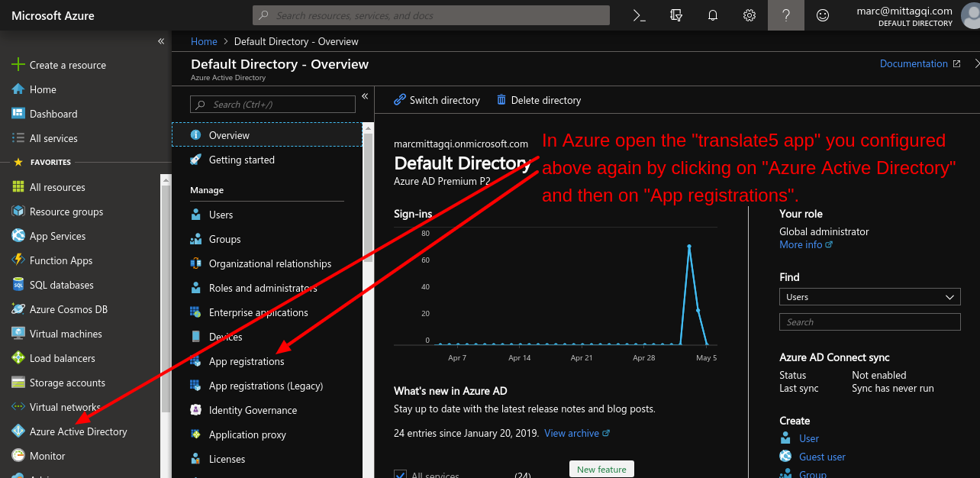Click the Enterprise applications icon
Screen dimensions: 980x478
coord(195,312)
